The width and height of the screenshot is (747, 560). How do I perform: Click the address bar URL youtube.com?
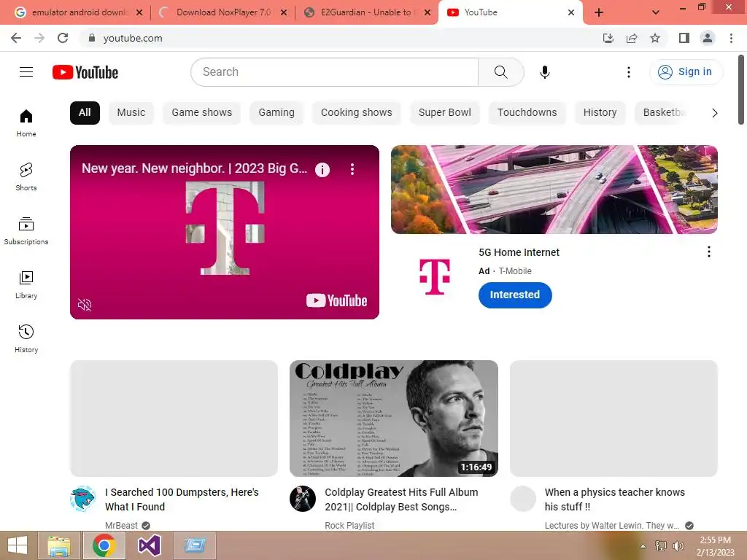point(133,38)
